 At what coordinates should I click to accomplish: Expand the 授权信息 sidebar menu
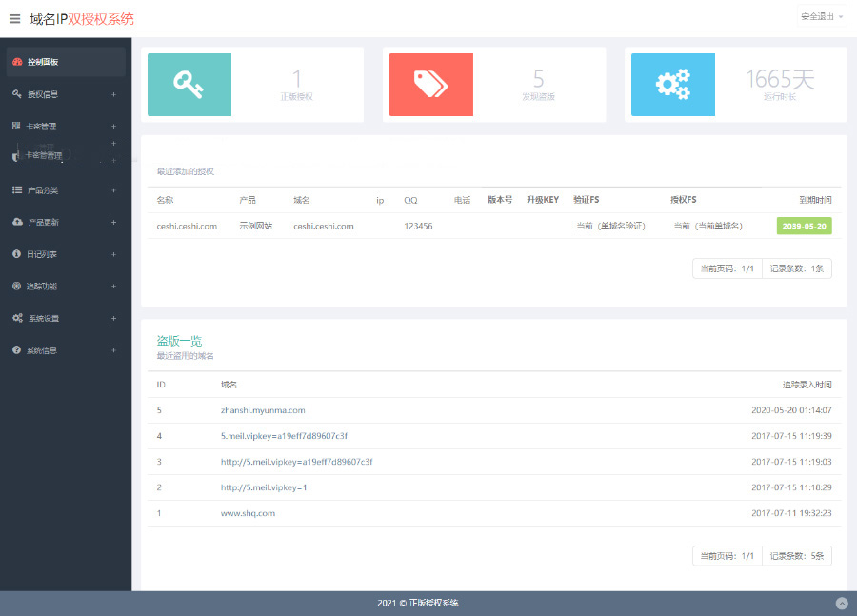(x=113, y=94)
